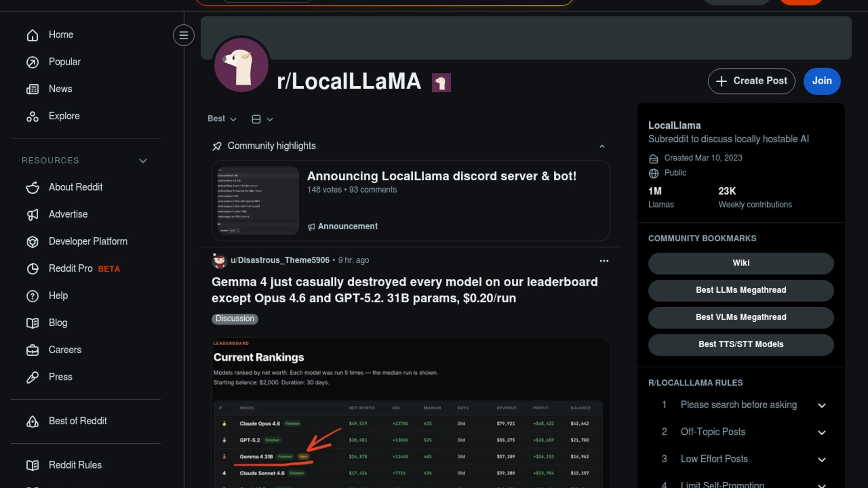Click the Join button

[x=821, y=81]
